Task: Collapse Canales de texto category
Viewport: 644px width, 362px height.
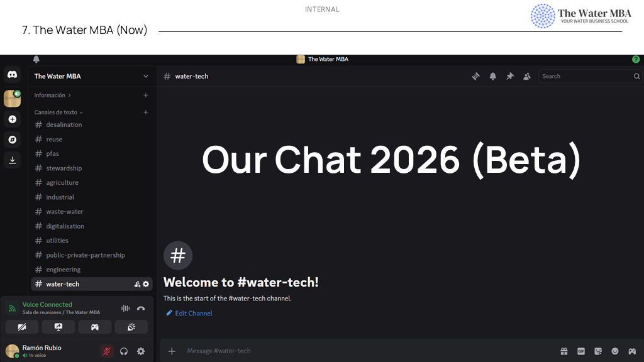Action: [x=58, y=112]
